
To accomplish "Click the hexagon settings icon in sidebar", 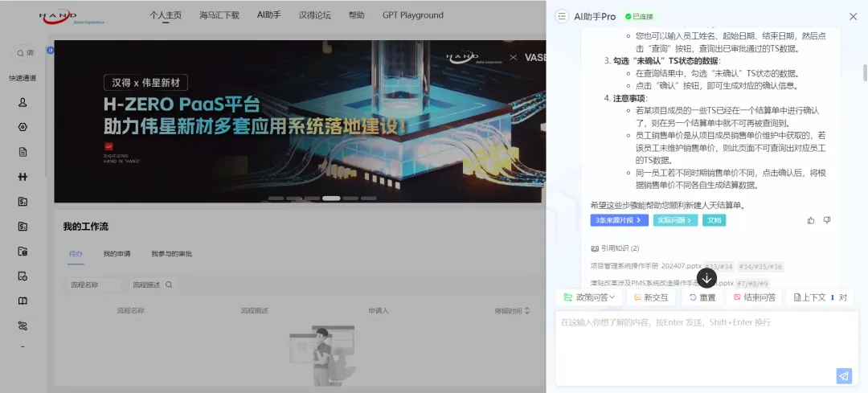I will point(23,127).
